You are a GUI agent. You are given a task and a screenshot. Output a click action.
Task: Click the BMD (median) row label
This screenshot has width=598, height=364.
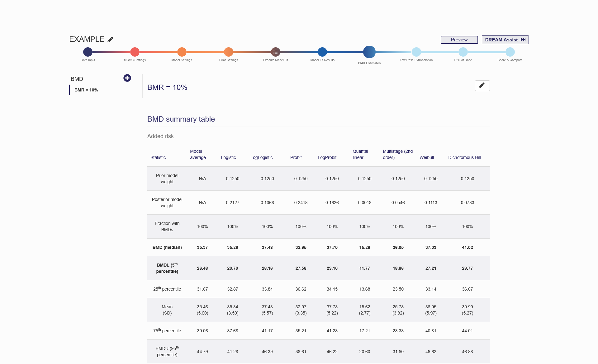click(x=167, y=247)
